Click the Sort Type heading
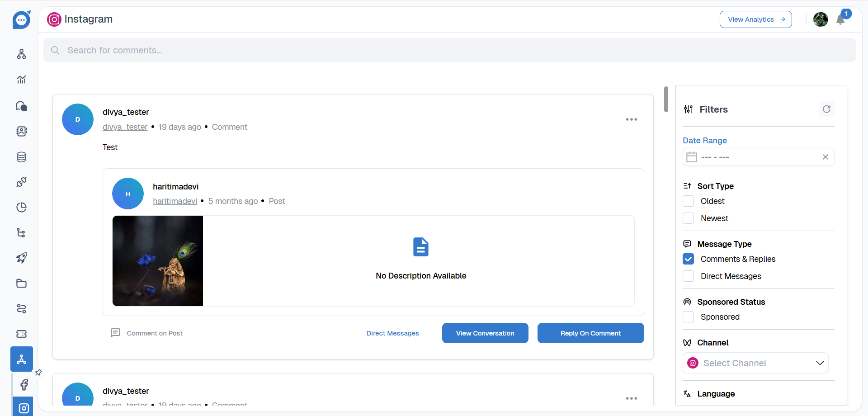868x416 pixels. click(x=715, y=186)
